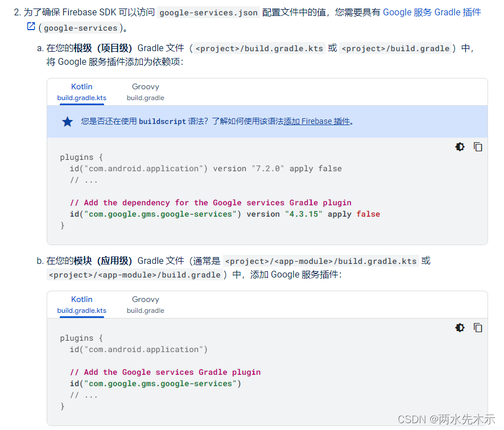504x430 pixels.
Task: Toggle dark code theme on the first snippet
Action: (x=460, y=147)
